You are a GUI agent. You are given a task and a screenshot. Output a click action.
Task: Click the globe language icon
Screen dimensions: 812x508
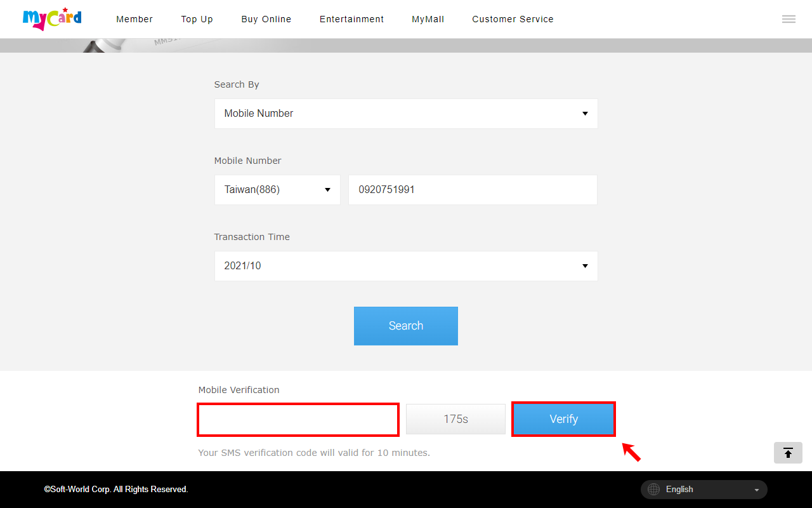coord(653,490)
